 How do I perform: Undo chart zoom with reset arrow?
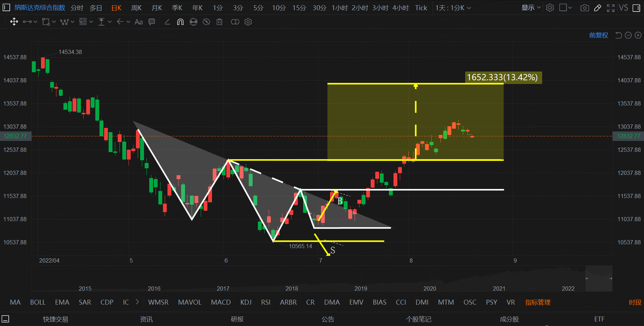click(619, 35)
